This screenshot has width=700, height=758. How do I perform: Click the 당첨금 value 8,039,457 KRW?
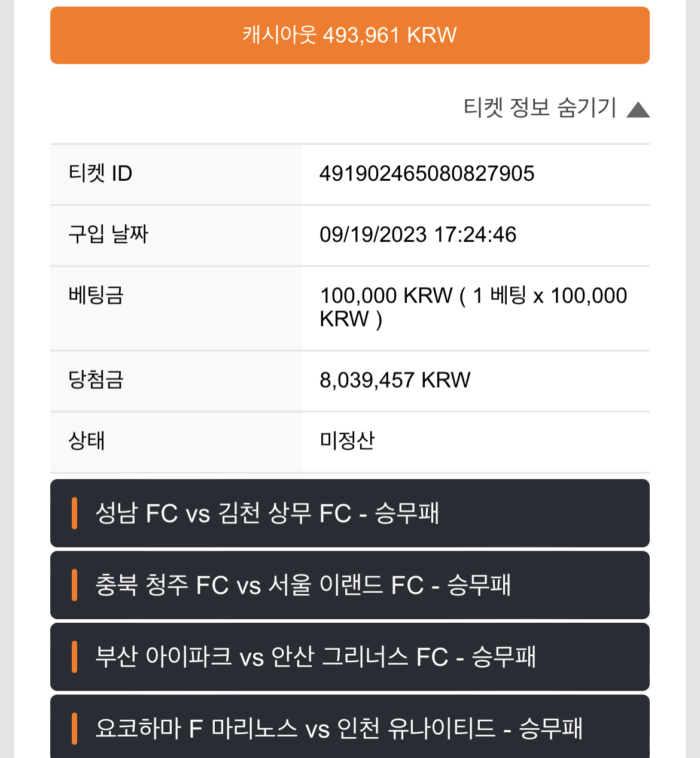pyautogui.click(x=395, y=380)
